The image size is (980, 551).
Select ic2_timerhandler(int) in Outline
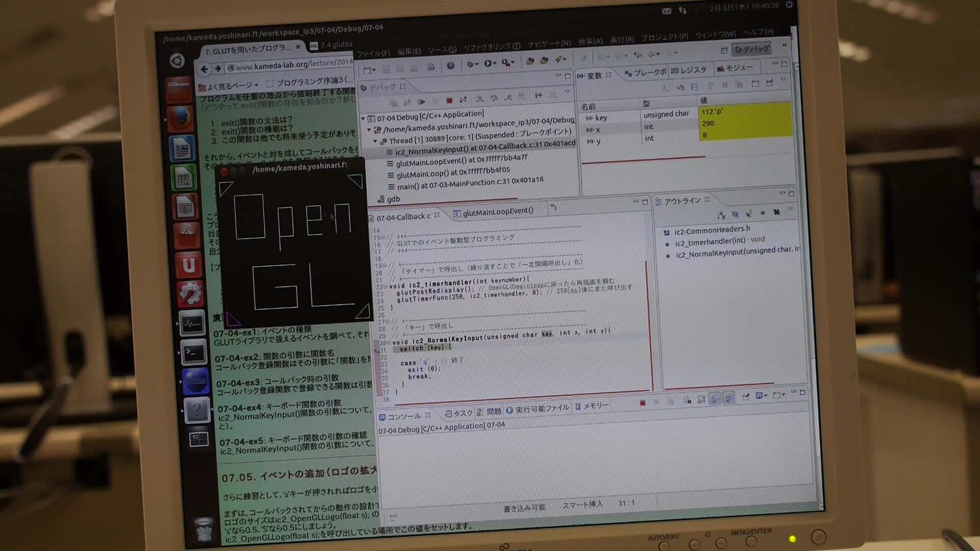click(x=715, y=241)
